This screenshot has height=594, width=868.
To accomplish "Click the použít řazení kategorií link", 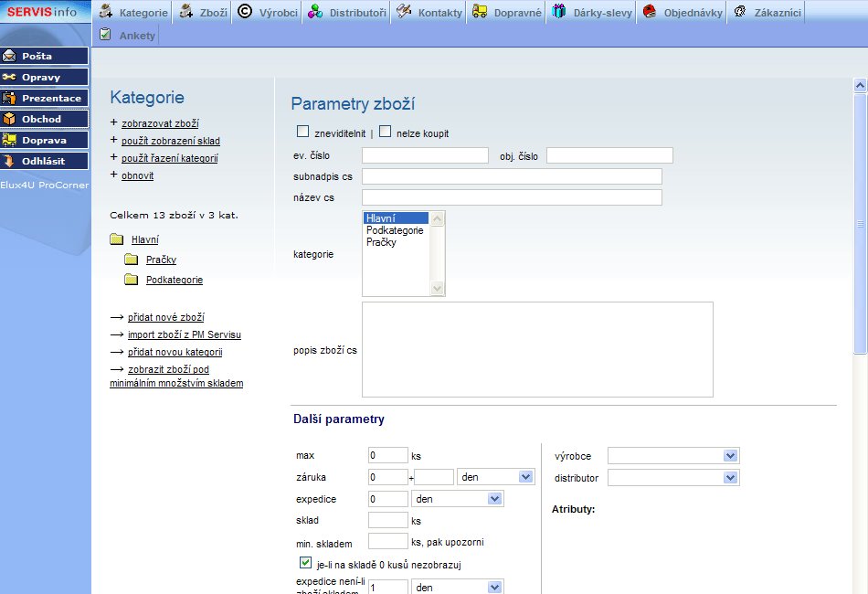I will [169, 158].
